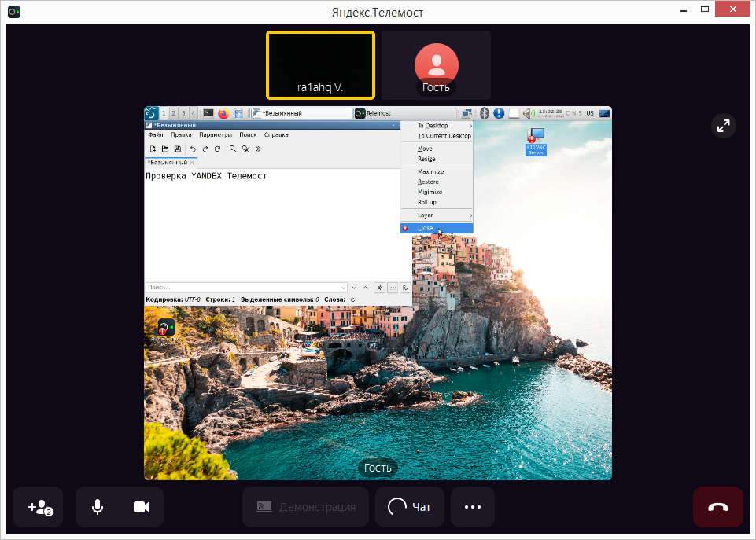Image resolution: width=756 pixels, height=540 pixels.
Task: Click the Find magnifier toolbar icon
Action: click(x=232, y=149)
